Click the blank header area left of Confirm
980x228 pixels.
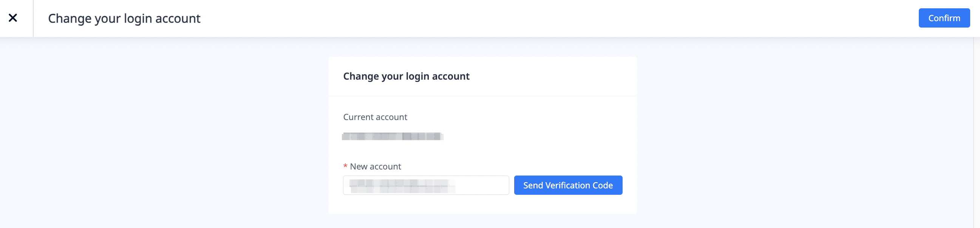[570, 18]
